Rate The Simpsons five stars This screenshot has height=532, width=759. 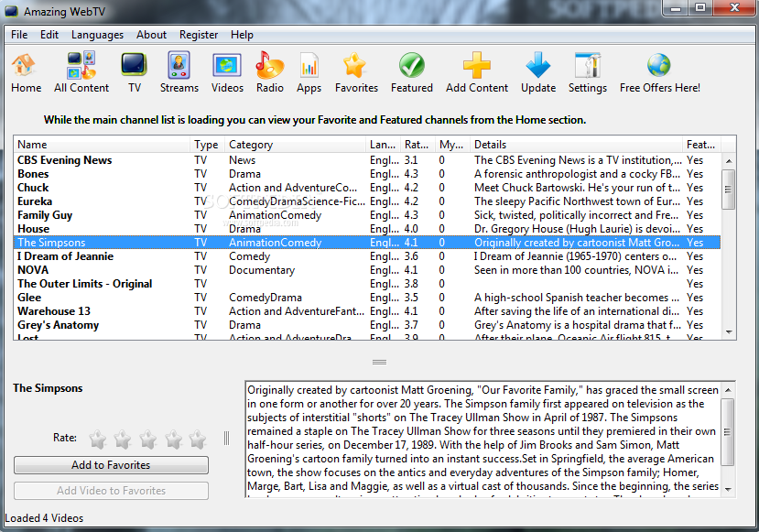pos(198,439)
